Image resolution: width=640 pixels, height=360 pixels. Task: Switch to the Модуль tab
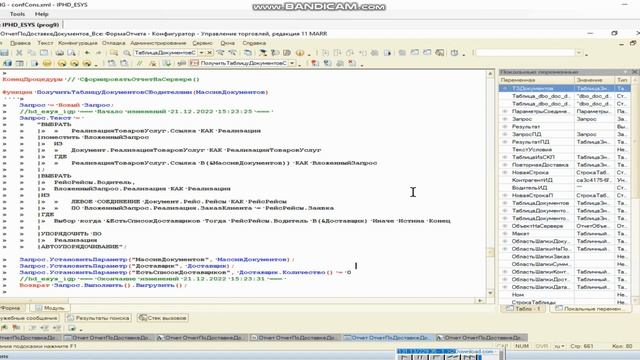point(50,308)
